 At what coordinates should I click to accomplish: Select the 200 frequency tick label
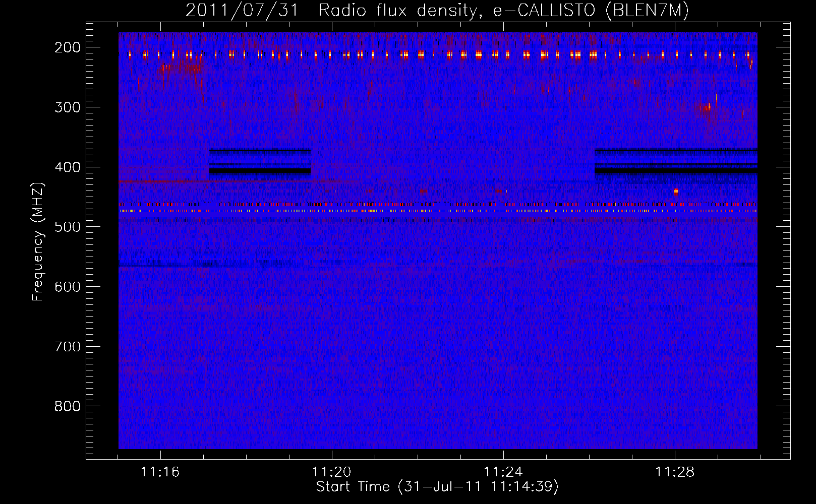(x=68, y=48)
